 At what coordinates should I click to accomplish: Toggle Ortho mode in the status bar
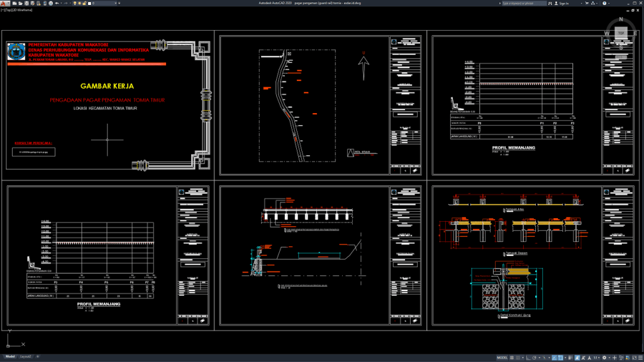[x=530, y=358]
